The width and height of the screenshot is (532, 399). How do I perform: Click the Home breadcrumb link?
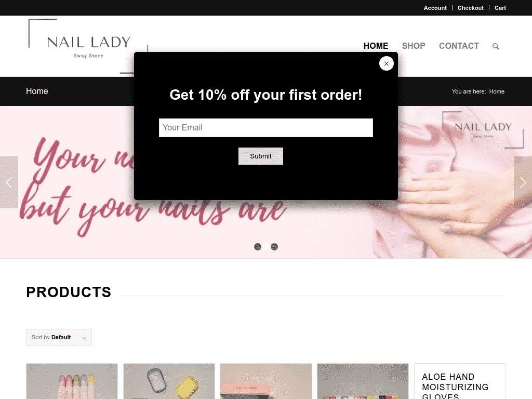tap(497, 91)
